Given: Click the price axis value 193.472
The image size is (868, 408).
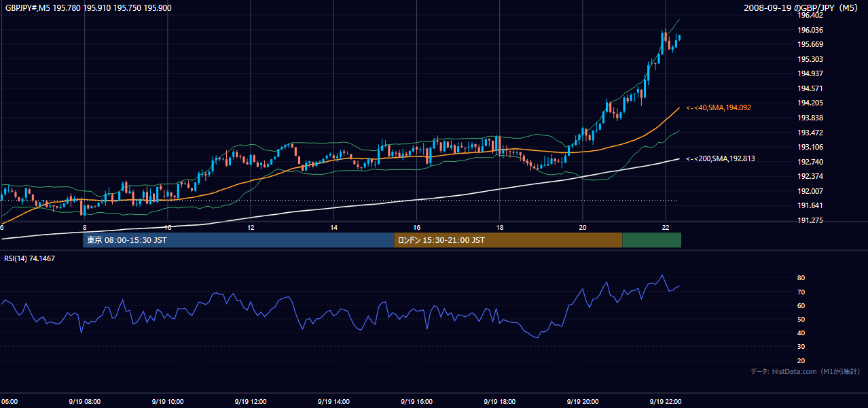Looking at the screenshot, I should 810,133.
